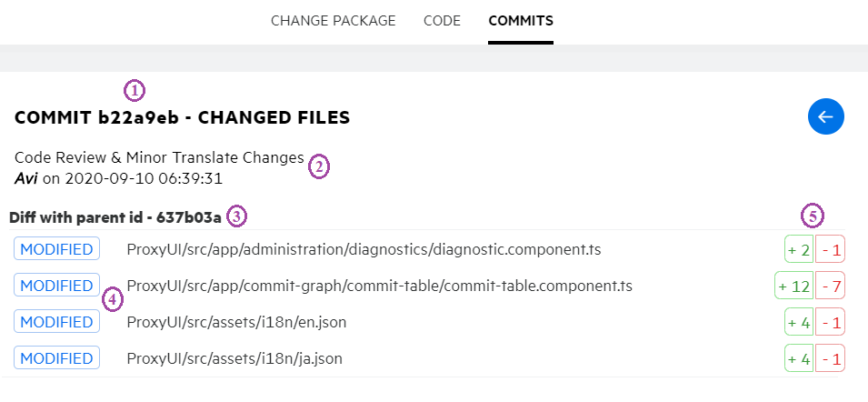Open the ja.json file path
This screenshot has width=868, height=402.
click(234, 358)
